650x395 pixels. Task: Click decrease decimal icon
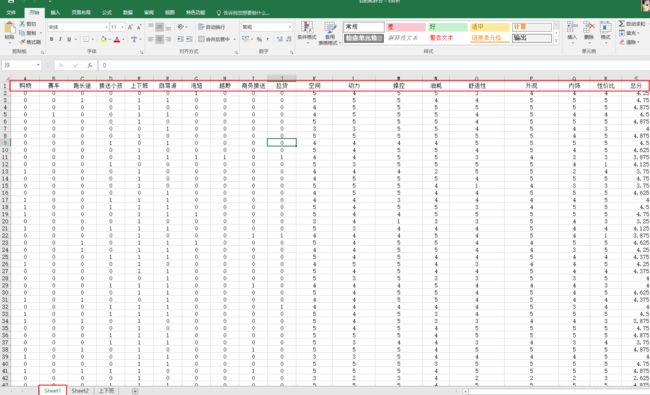(x=289, y=39)
